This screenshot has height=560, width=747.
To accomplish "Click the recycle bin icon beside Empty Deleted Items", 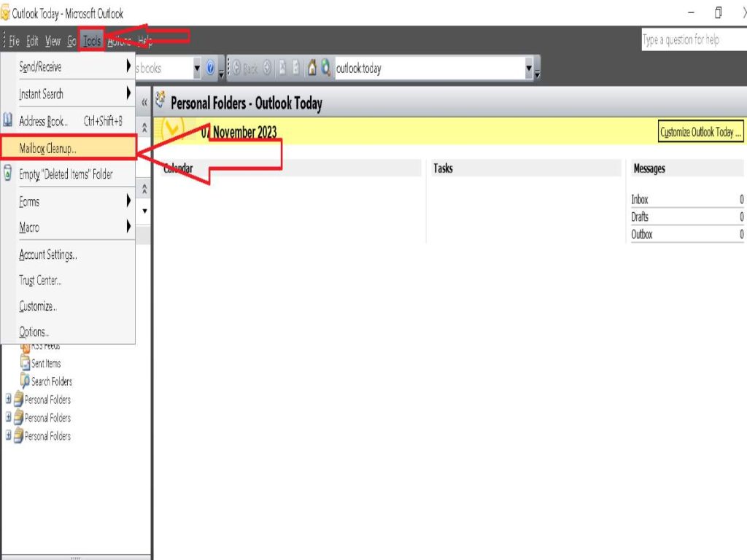I will pyautogui.click(x=7, y=173).
